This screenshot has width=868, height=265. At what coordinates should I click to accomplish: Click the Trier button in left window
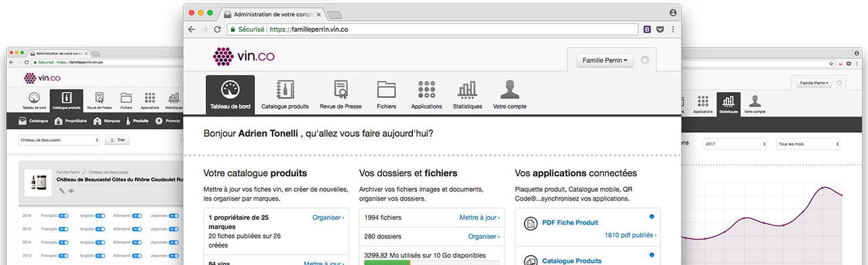tap(117, 140)
